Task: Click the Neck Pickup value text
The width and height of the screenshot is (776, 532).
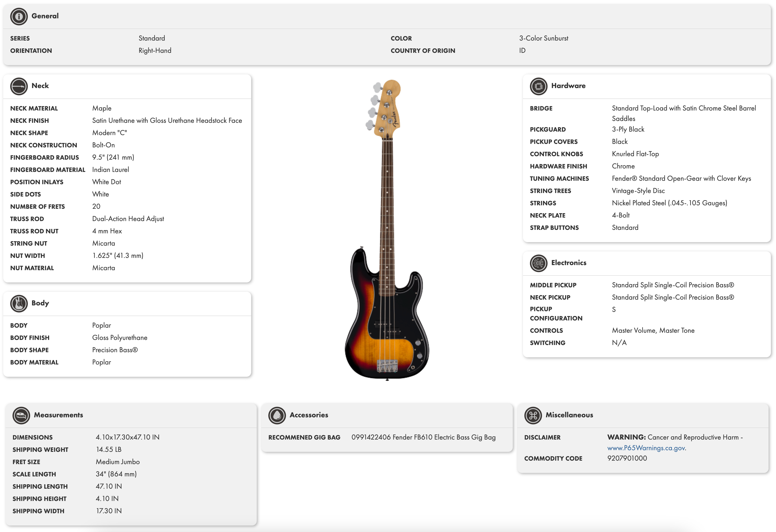Action: coord(673,297)
